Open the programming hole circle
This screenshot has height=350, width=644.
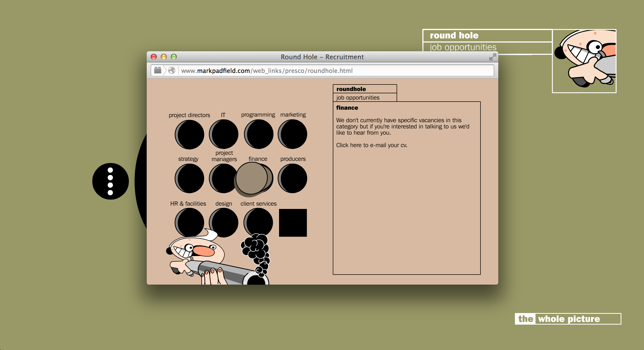(259, 134)
